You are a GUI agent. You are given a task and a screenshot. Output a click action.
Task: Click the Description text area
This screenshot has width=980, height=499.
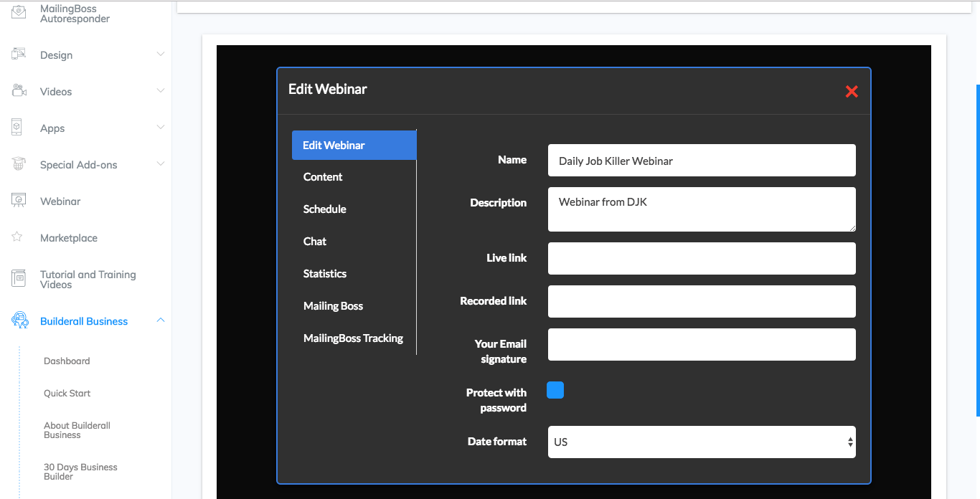tap(702, 209)
